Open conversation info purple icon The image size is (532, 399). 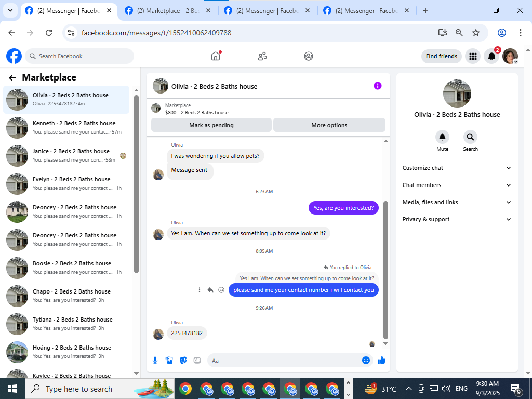coord(378,86)
